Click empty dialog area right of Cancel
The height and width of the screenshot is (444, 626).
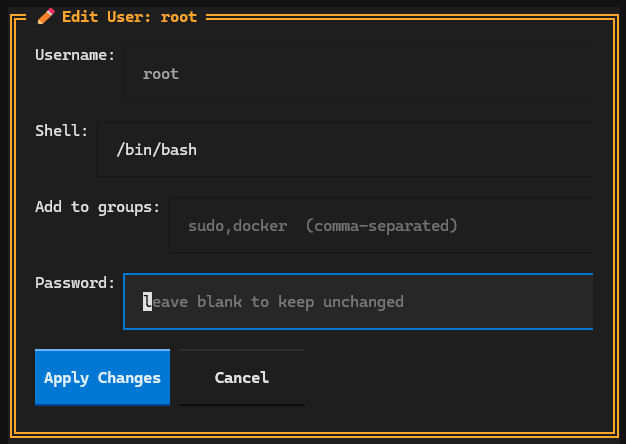point(447,377)
